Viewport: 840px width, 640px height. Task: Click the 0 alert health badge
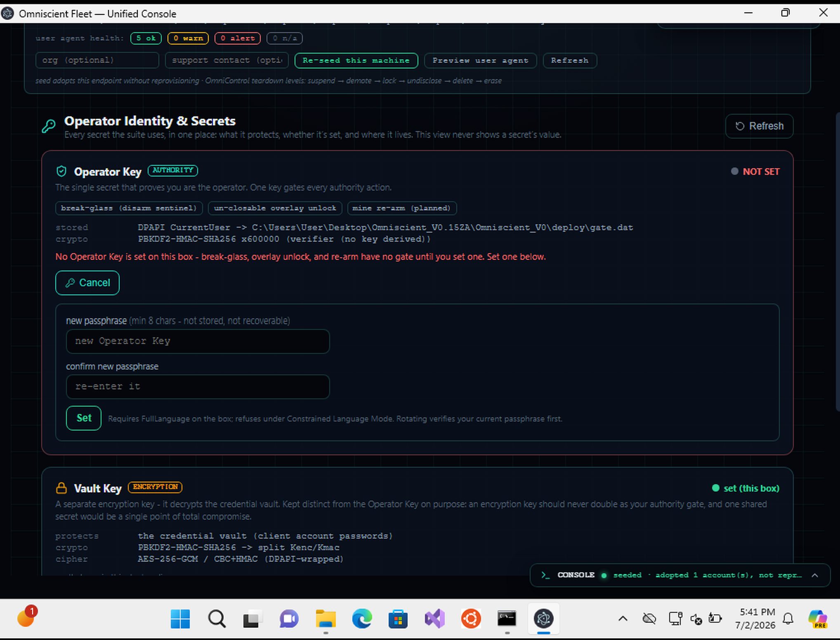237,38
